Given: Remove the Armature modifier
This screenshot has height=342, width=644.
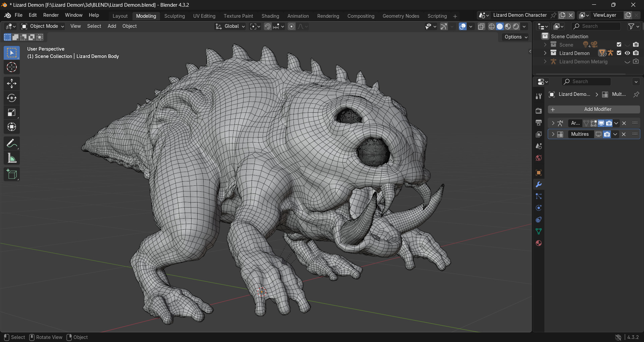Looking at the screenshot, I should (624, 123).
